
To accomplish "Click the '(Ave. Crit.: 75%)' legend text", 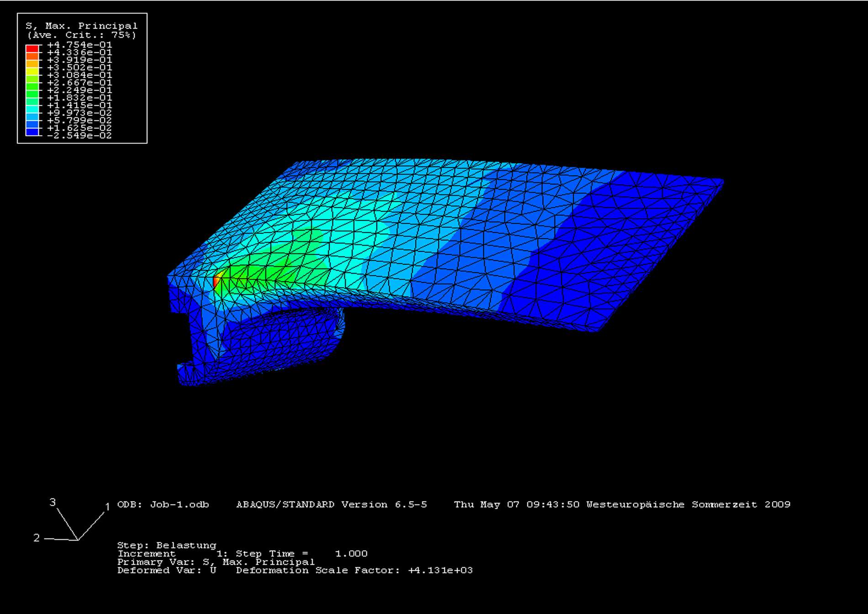I will pyautogui.click(x=81, y=35).
